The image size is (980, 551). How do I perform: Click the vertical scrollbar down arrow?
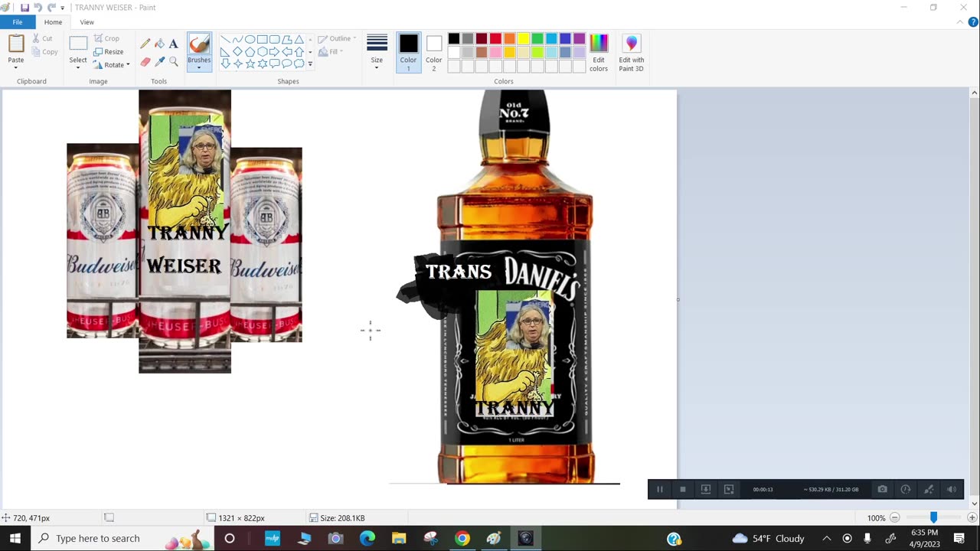pyautogui.click(x=974, y=504)
